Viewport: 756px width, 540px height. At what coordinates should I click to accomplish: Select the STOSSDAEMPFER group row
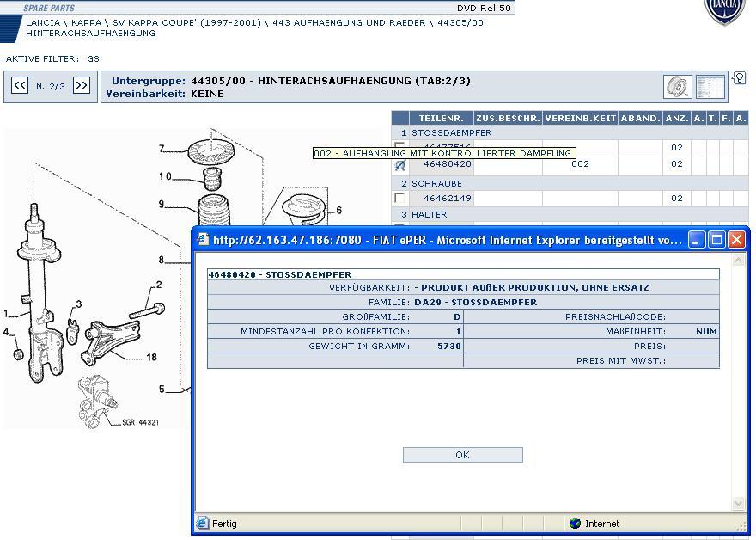(x=570, y=132)
